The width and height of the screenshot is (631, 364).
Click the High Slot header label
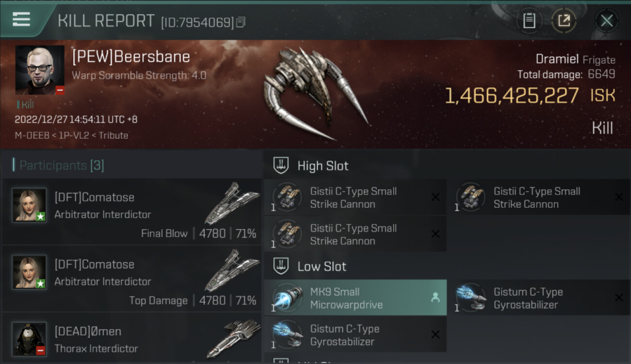[x=323, y=166]
